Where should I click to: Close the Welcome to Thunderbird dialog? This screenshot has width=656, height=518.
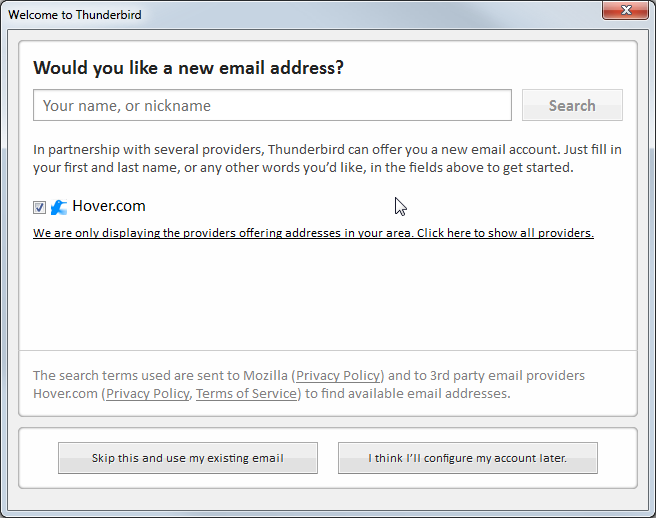coord(625,12)
